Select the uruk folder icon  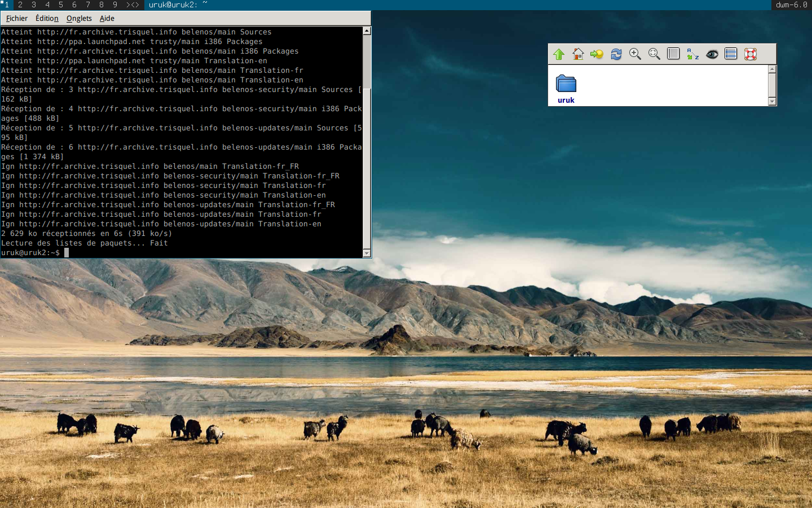click(x=566, y=84)
